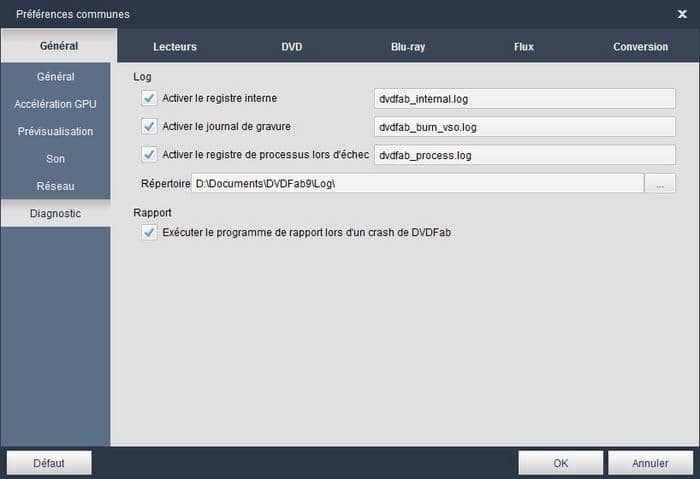Select the top Général tab
This screenshot has height=479, width=700.
59,46
